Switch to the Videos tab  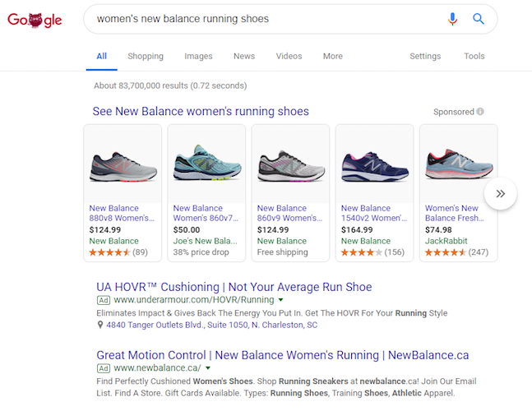pos(289,56)
